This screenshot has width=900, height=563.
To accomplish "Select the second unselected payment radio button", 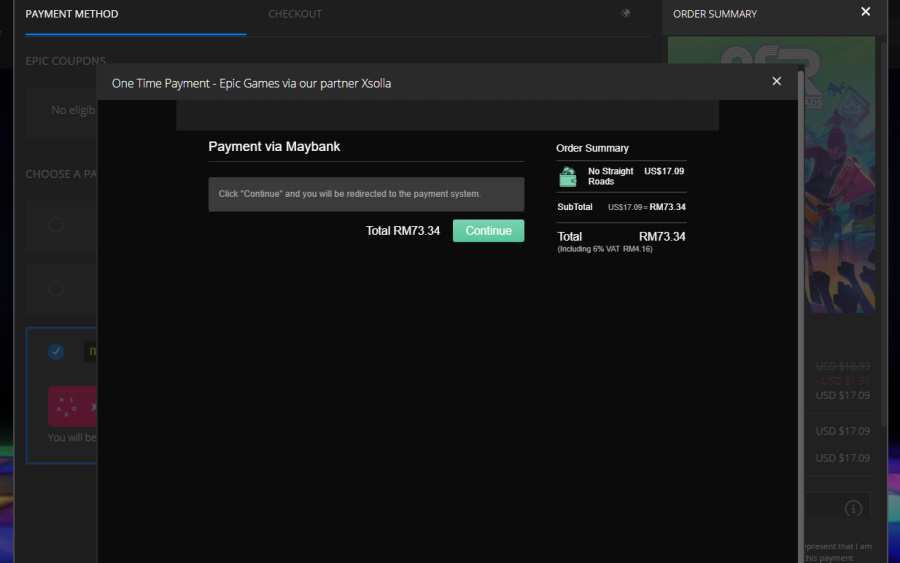I will [56, 289].
